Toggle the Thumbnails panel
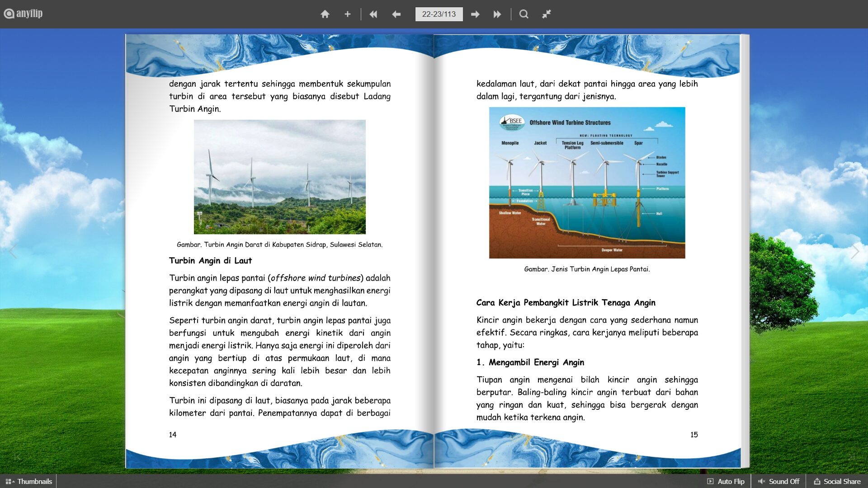This screenshot has height=488, width=868. (29, 481)
